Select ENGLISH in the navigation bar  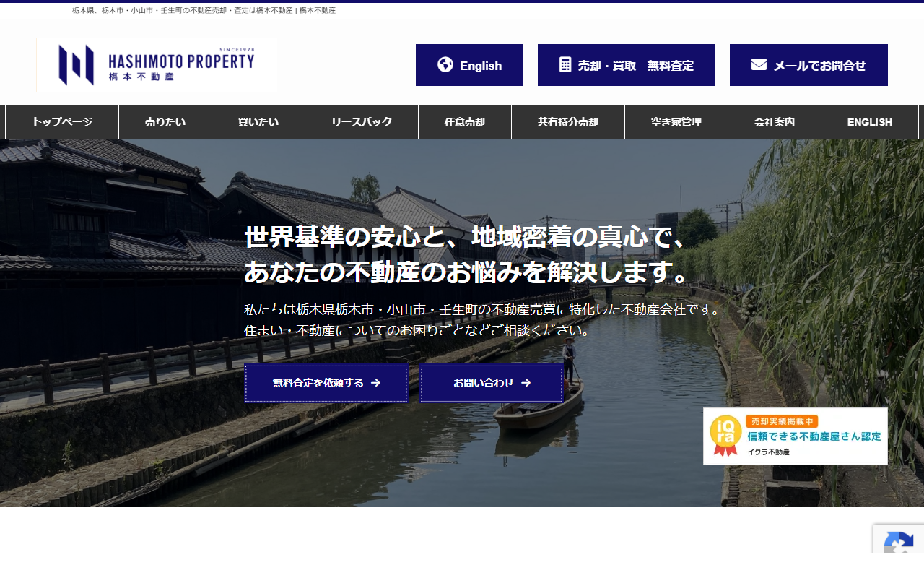[x=870, y=122]
